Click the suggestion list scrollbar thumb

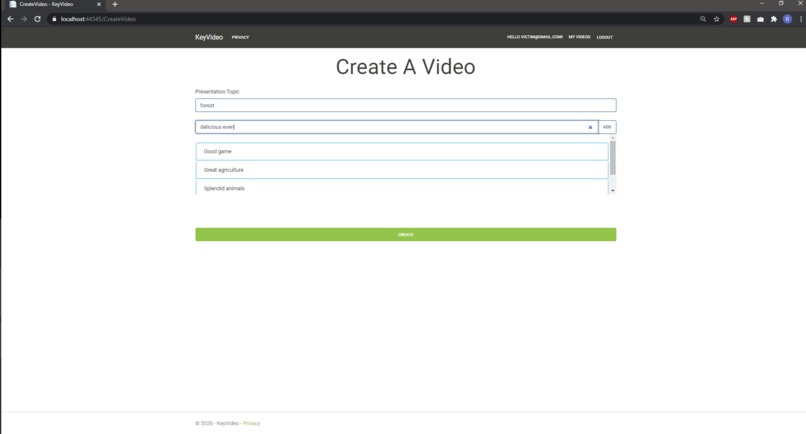click(x=613, y=158)
